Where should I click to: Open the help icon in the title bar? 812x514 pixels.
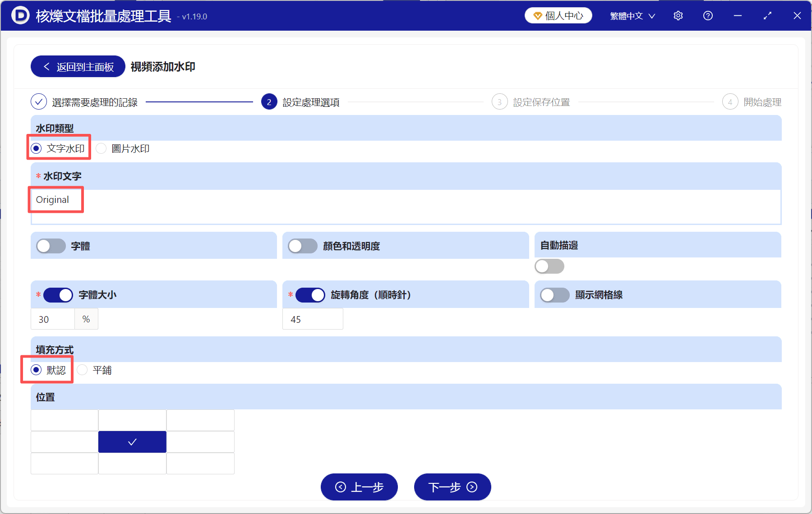coord(708,15)
